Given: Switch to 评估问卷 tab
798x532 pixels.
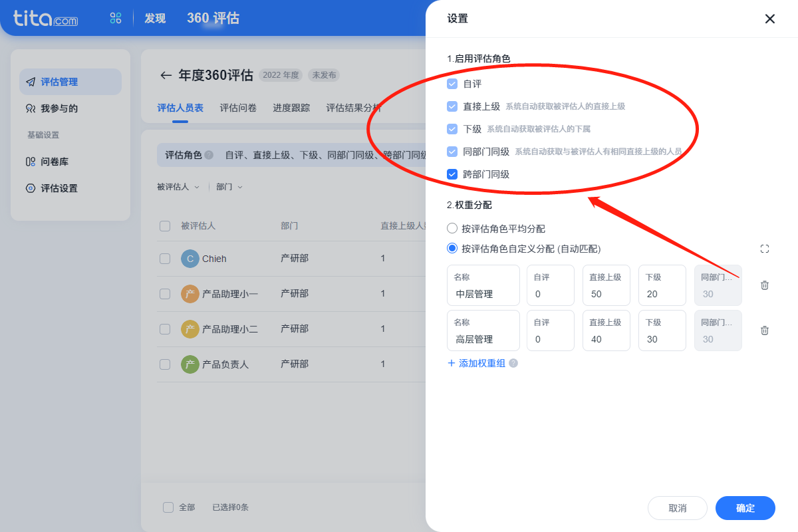Looking at the screenshot, I should (x=238, y=108).
